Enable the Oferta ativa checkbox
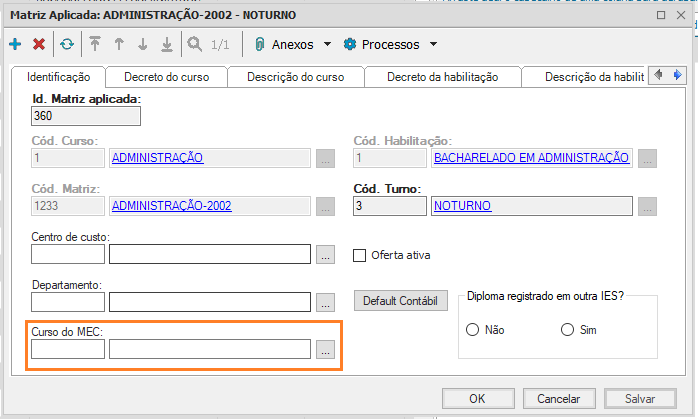 [361, 255]
